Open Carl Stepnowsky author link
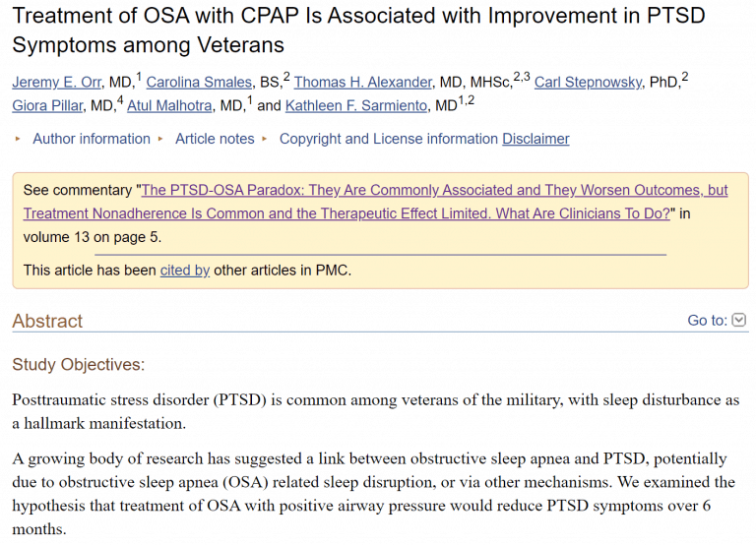756x545 pixels. coord(589,82)
